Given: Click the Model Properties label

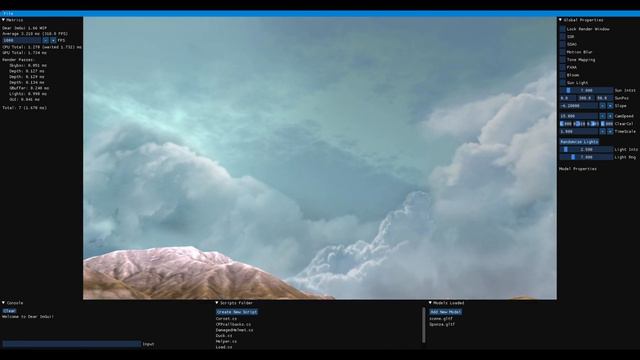Looking at the screenshot, I should click(x=578, y=169).
